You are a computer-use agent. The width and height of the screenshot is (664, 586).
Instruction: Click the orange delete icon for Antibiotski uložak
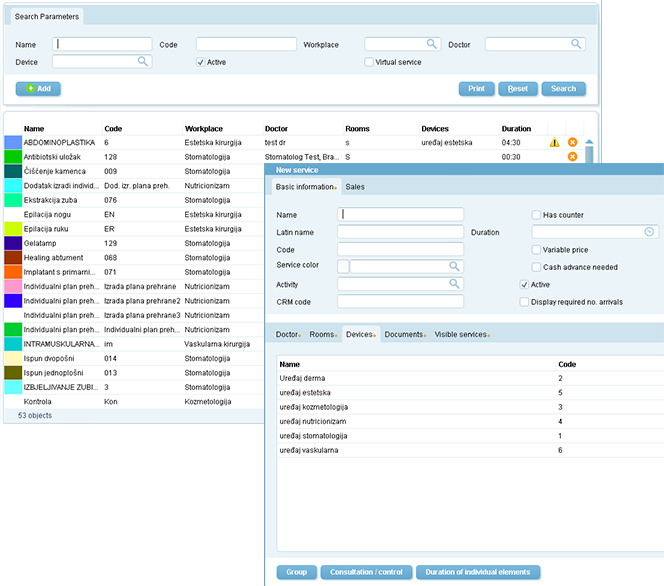[572, 157]
